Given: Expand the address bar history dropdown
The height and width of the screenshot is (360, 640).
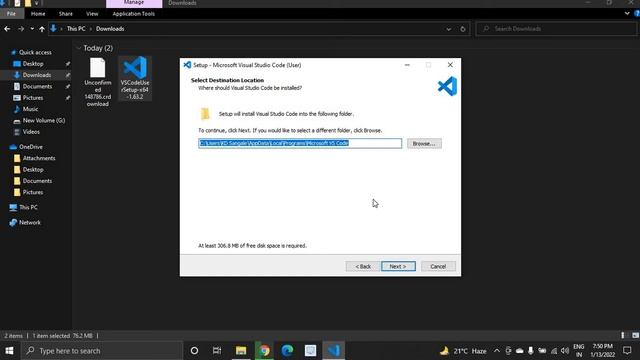Looking at the screenshot, I should click(449, 29).
